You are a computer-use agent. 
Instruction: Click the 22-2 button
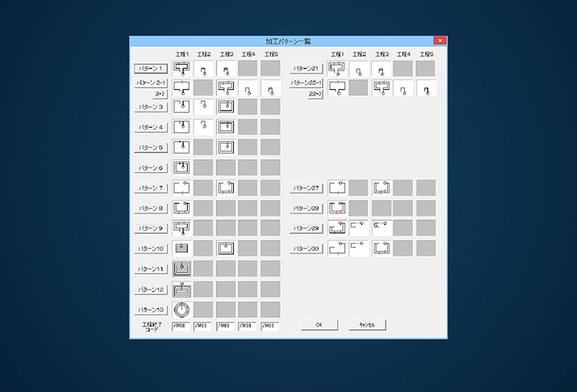point(315,94)
